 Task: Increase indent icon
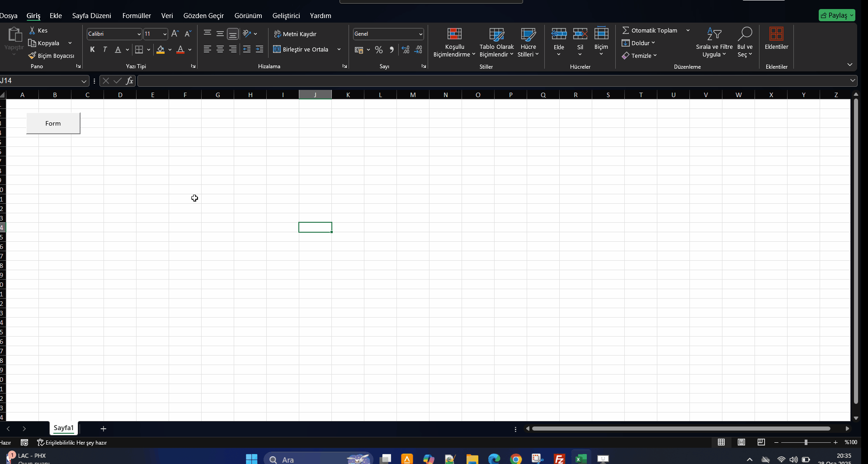259,49
